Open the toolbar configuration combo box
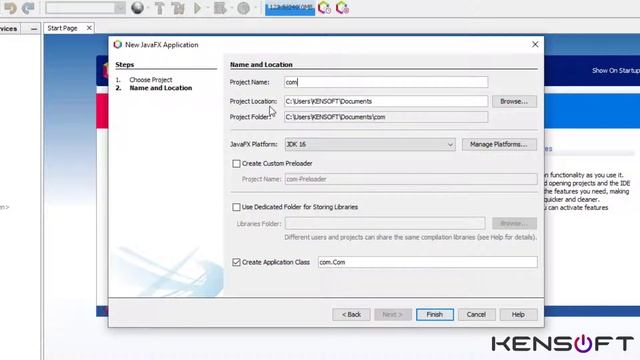 [85, 8]
